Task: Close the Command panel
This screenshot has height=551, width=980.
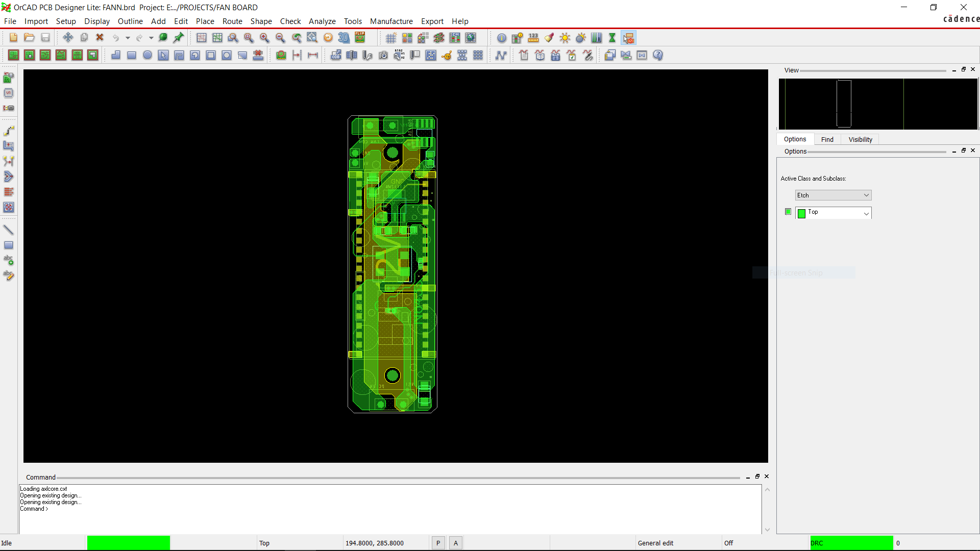Action: 767,477
